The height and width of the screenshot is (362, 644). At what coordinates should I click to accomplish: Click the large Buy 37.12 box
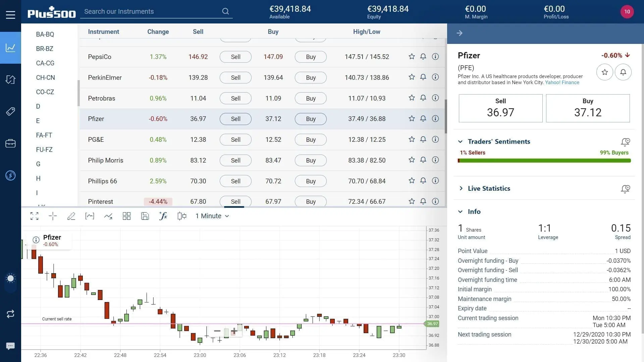tap(588, 108)
